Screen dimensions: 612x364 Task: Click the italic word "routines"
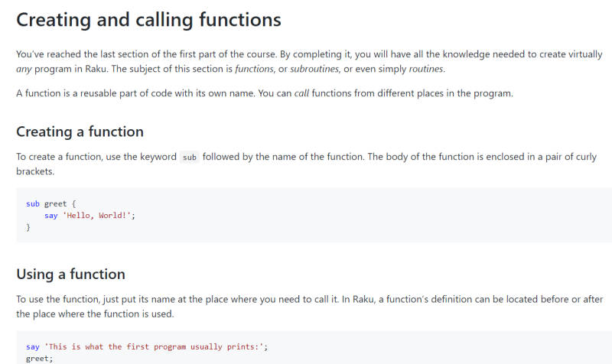coord(427,69)
